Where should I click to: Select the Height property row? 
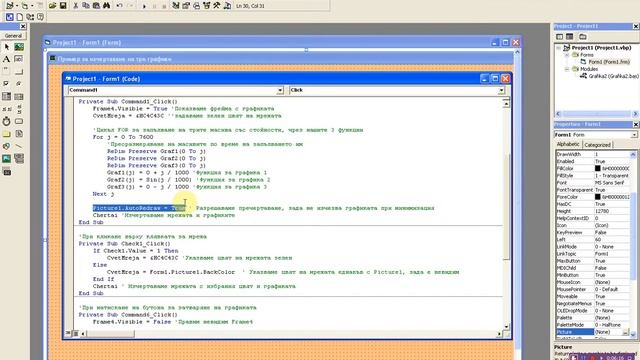[593, 211]
